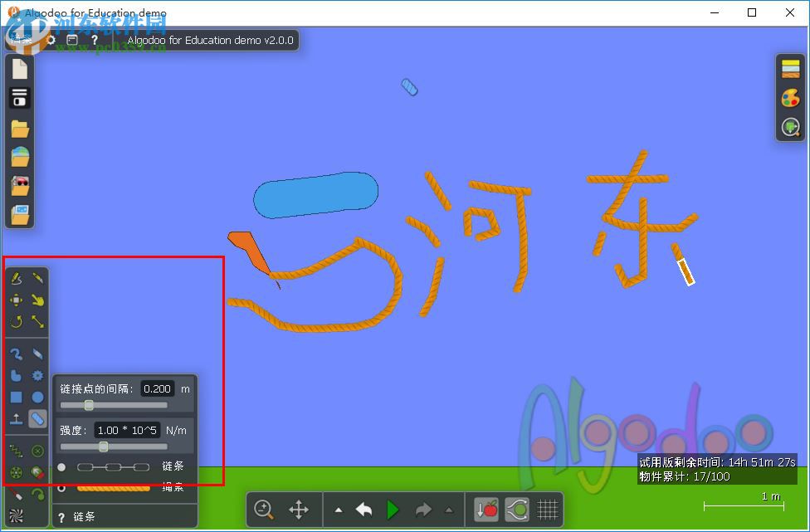Toggle the grid display icon

point(547,509)
